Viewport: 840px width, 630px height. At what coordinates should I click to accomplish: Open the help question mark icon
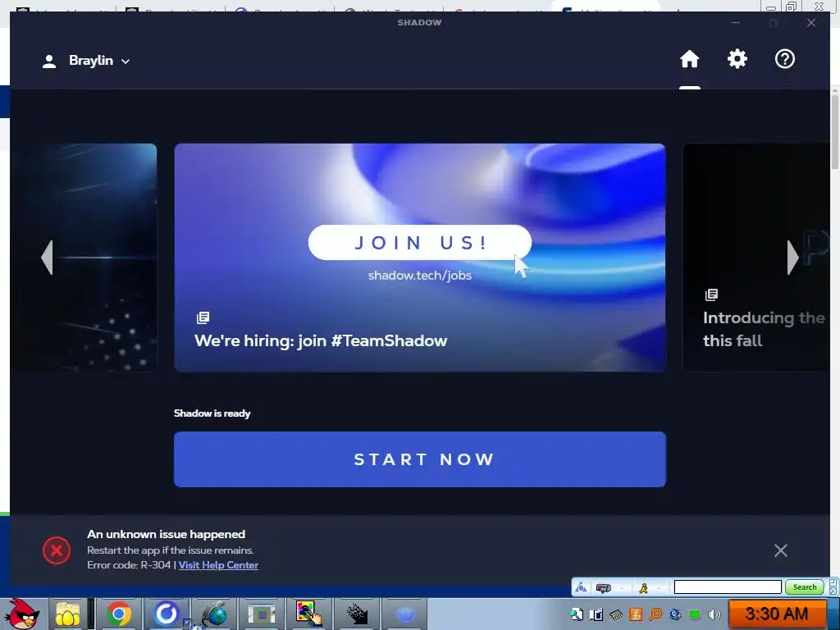785,59
